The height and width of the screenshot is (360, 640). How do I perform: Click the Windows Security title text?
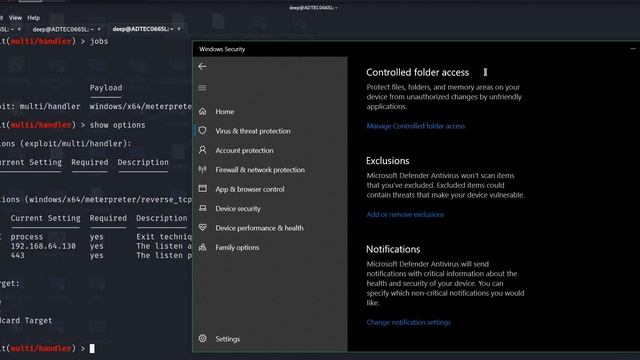(222, 49)
